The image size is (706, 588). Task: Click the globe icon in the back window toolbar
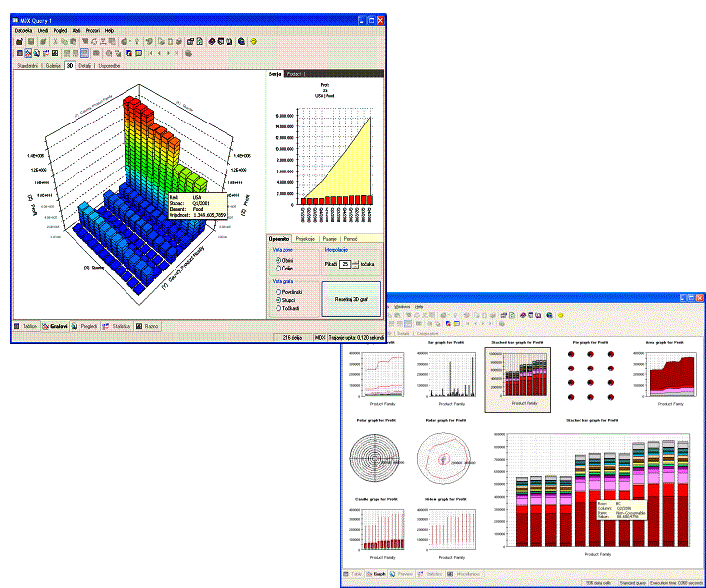549,315
